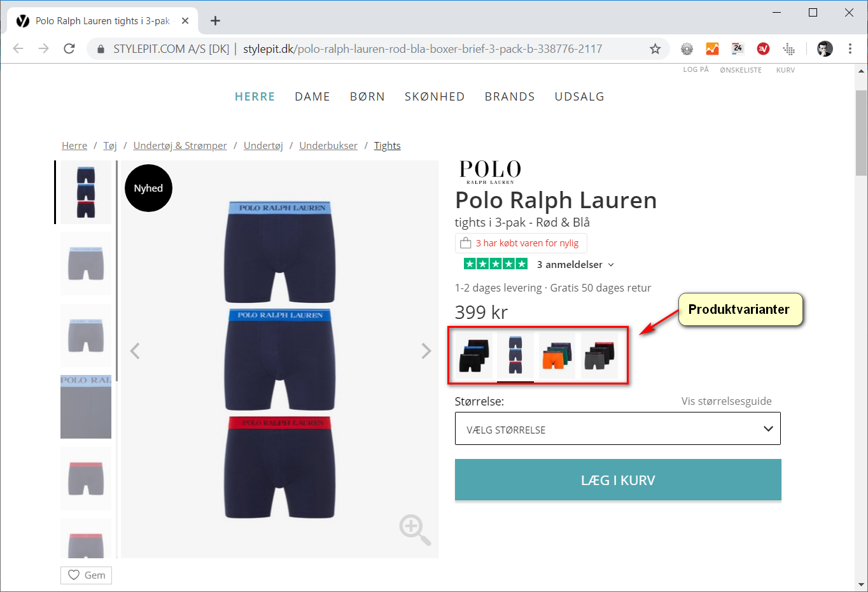This screenshot has height=592, width=868.
Task: Click the Læg i kurv button
Action: [x=618, y=480]
